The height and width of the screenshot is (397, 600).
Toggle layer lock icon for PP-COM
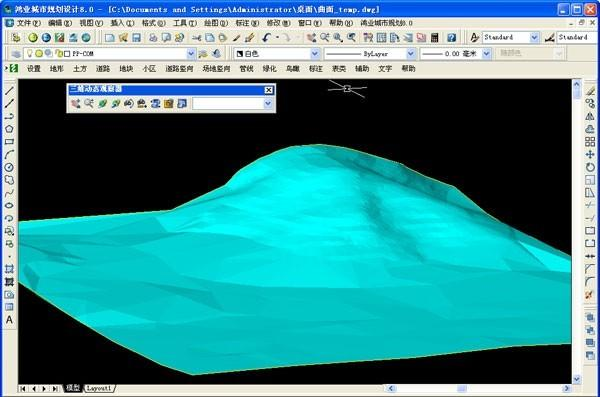tap(59, 54)
